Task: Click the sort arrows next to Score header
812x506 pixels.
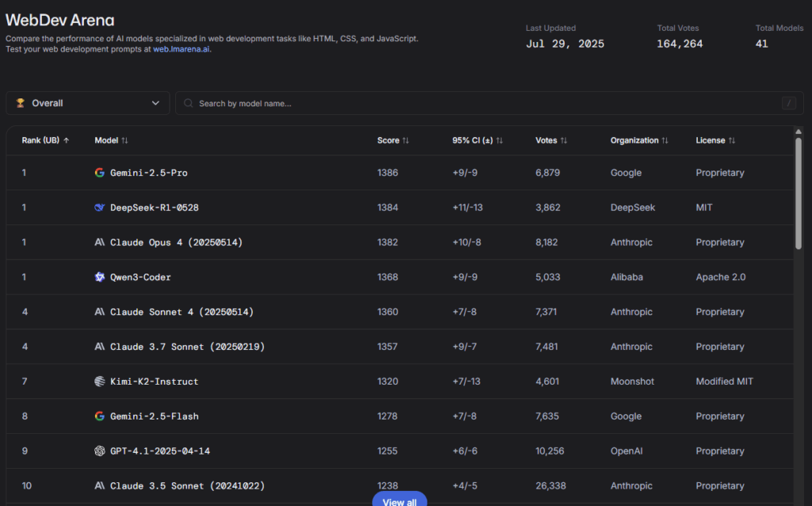Action: 405,140
